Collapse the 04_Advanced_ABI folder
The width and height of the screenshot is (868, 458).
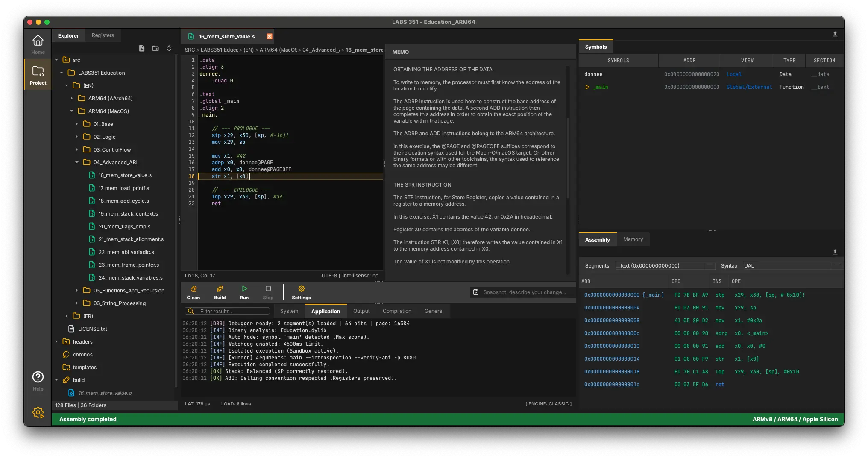click(77, 162)
